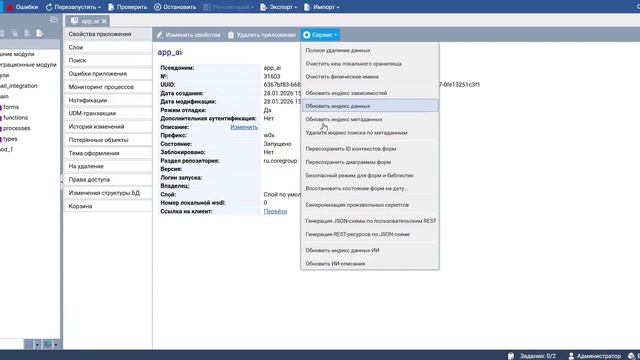The image size is (640, 360).
Task: Open UDM-транзакции section
Action: point(108,113)
